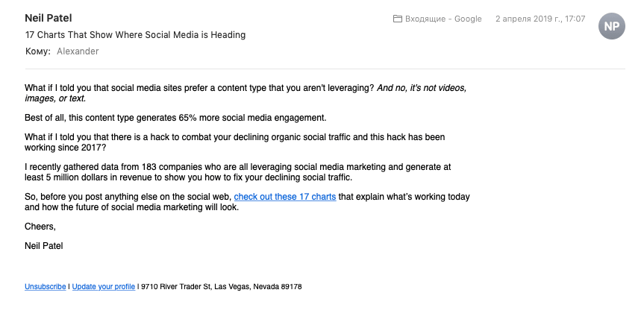
Task: Click the paragraph about hack since 2017
Action: pos(234,142)
